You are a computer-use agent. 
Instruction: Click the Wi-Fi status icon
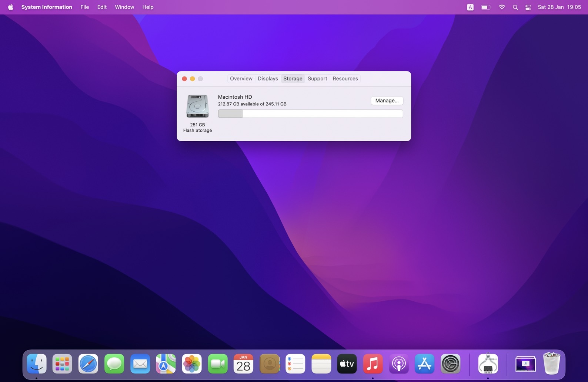coord(502,7)
